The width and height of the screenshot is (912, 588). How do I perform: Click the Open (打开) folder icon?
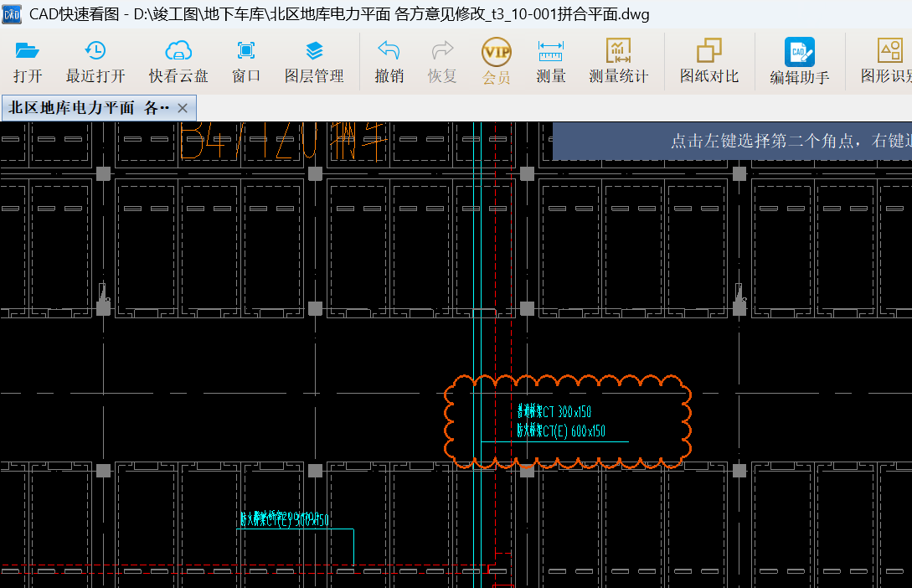(x=28, y=51)
